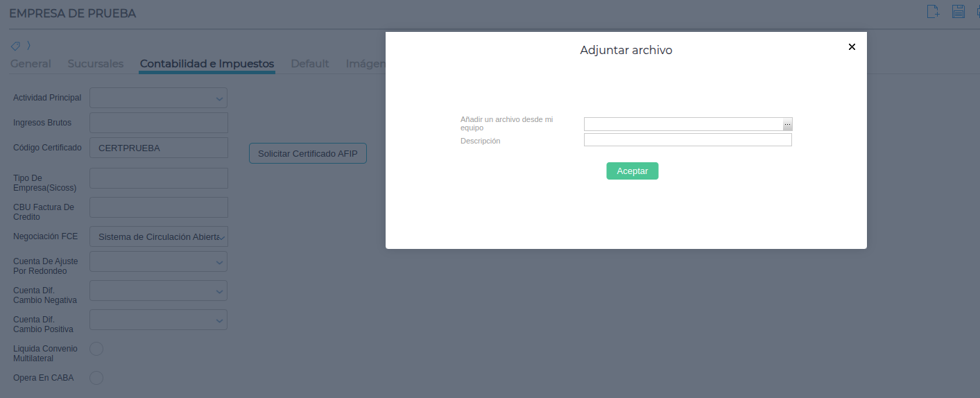Click the 'Añadir un archivo desde mi equipo' label
Image resolution: width=980 pixels, height=398 pixels.
507,123
